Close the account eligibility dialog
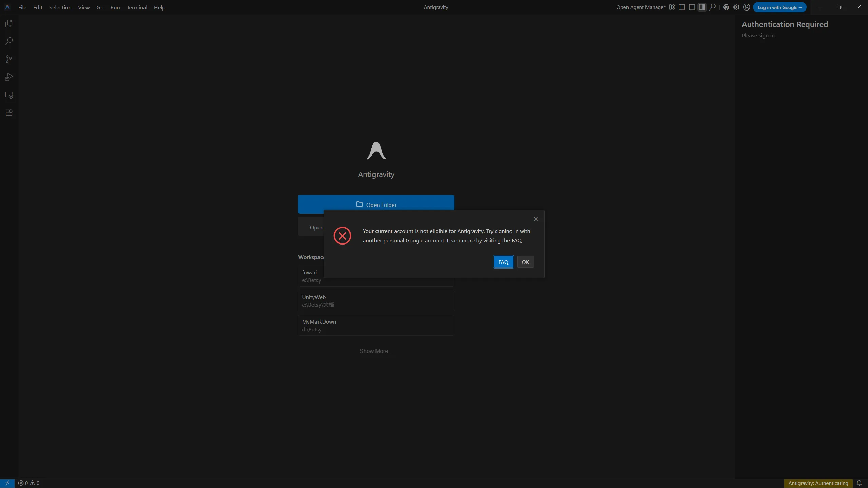The height and width of the screenshot is (488, 868). pyautogui.click(x=535, y=219)
